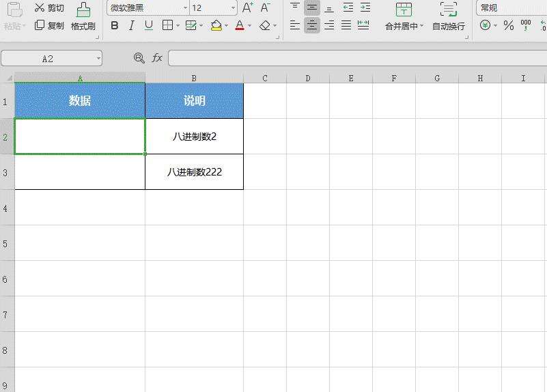Click the distributed alignment icon
This screenshot has height=392, width=547.
click(363, 25)
